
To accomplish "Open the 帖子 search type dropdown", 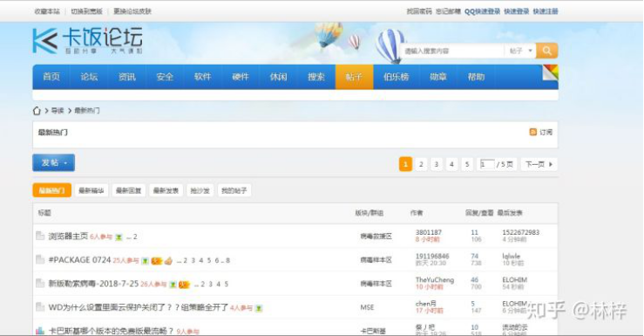I will 521,51.
